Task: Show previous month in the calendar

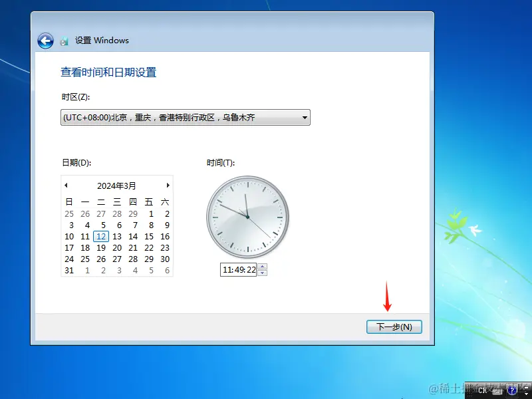Action: pos(66,186)
